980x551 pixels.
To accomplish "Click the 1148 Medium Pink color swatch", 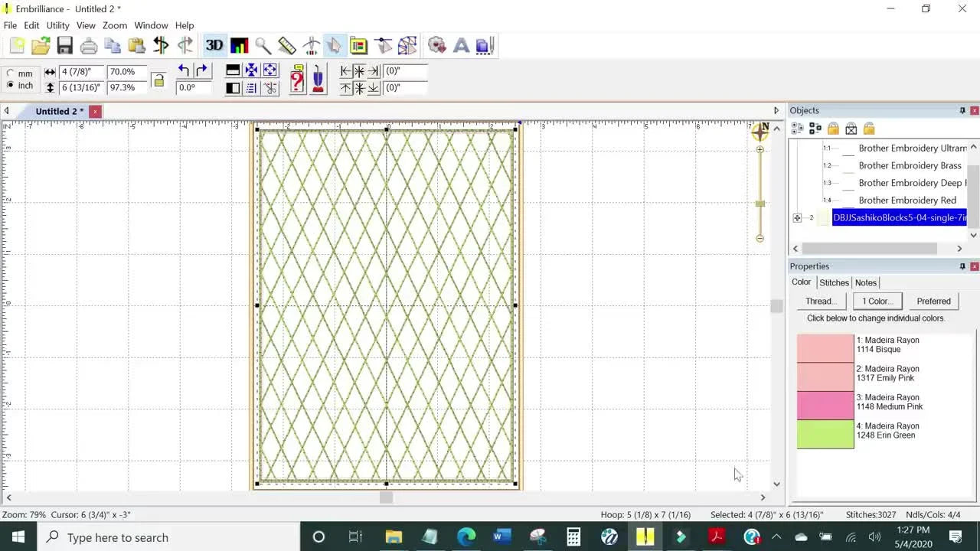I will point(825,405).
